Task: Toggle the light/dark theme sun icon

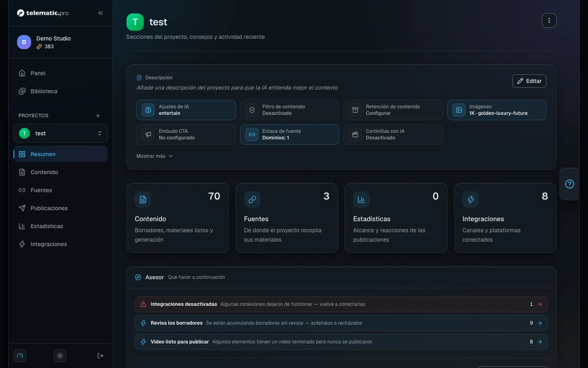Action: click(60, 356)
